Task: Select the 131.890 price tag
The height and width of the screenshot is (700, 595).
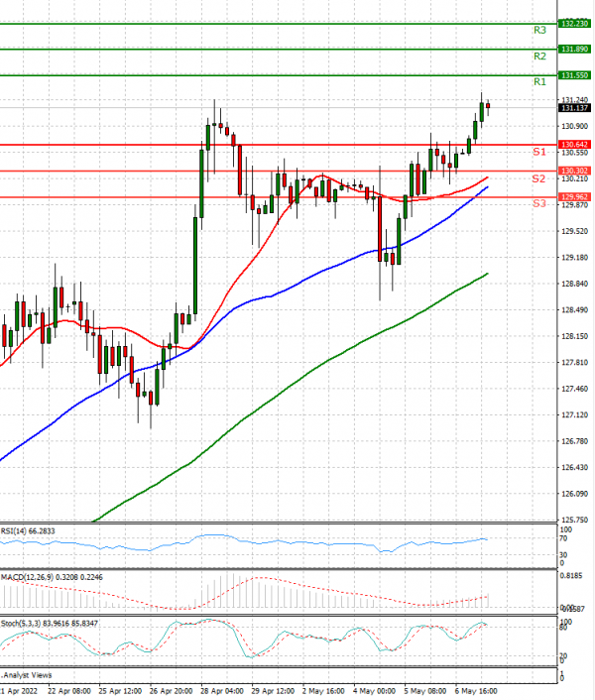Action: (574, 50)
